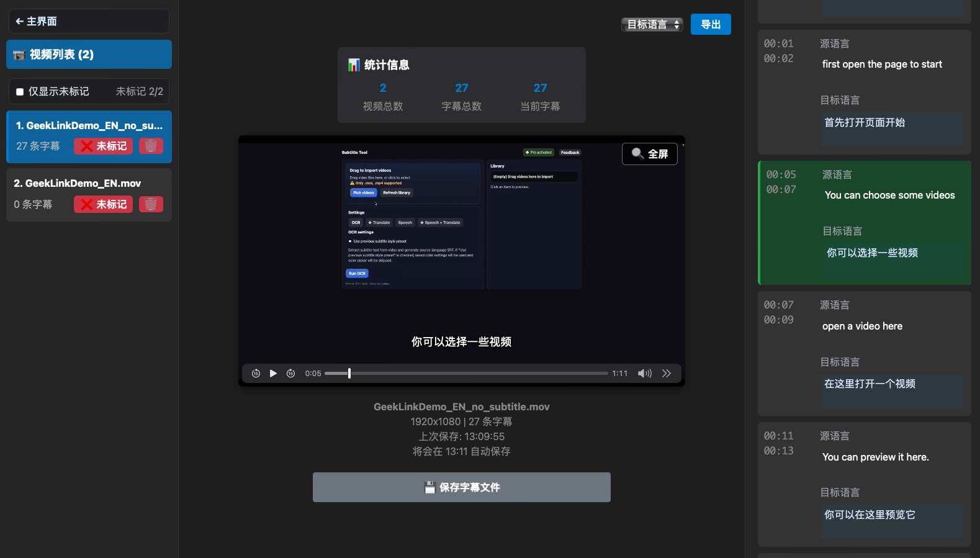
Task: Click 保存字幕文件 save button
Action: [x=461, y=487]
